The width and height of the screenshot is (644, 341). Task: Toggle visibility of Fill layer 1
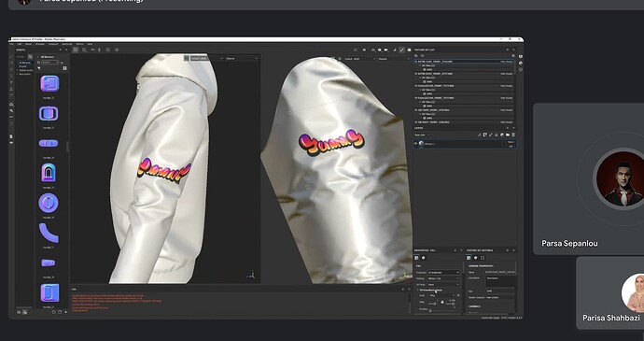(x=415, y=144)
